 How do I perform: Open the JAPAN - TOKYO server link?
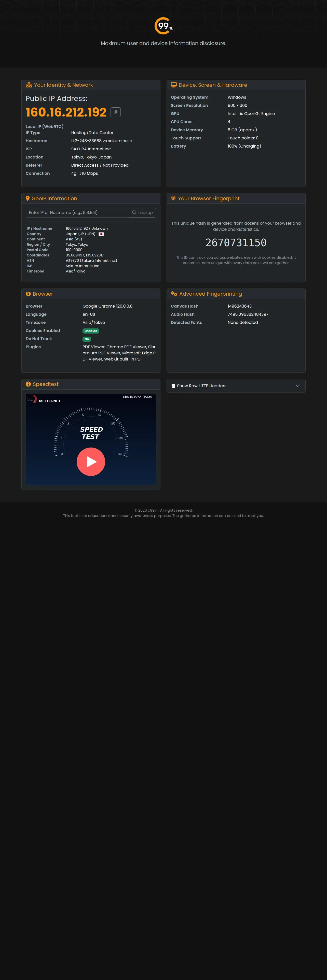point(143,397)
